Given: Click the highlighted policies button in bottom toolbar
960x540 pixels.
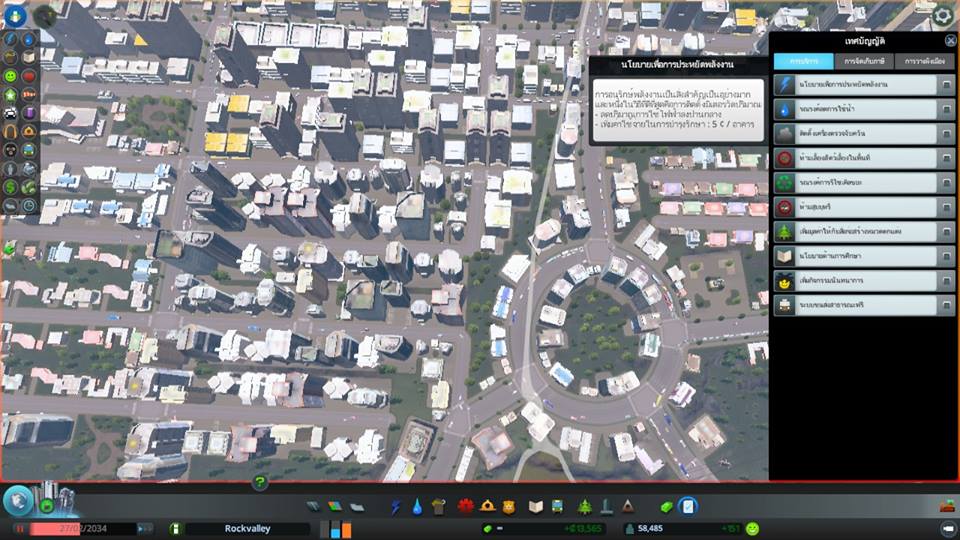Looking at the screenshot, I should pyautogui.click(x=688, y=506).
